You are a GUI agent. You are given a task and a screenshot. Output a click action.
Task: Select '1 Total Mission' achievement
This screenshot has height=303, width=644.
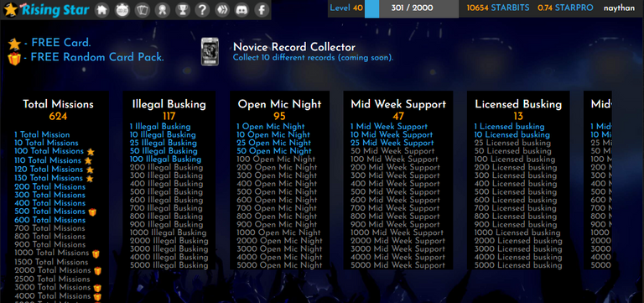click(x=42, y=135)
